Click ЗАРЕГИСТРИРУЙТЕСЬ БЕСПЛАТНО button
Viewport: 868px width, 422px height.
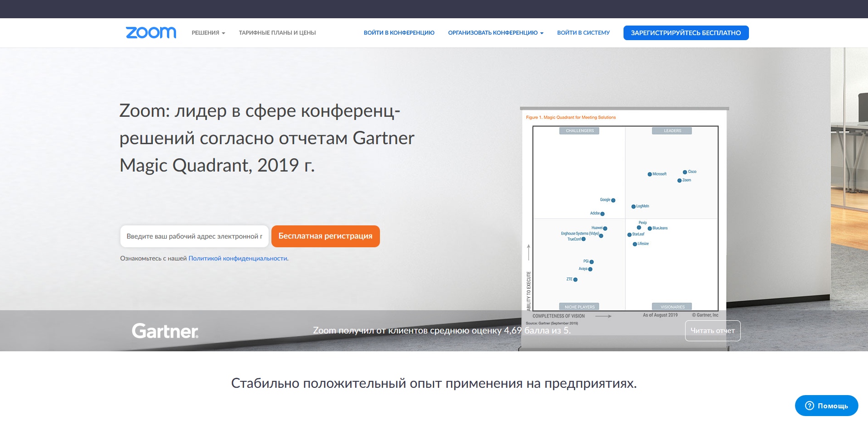(686, 33)
